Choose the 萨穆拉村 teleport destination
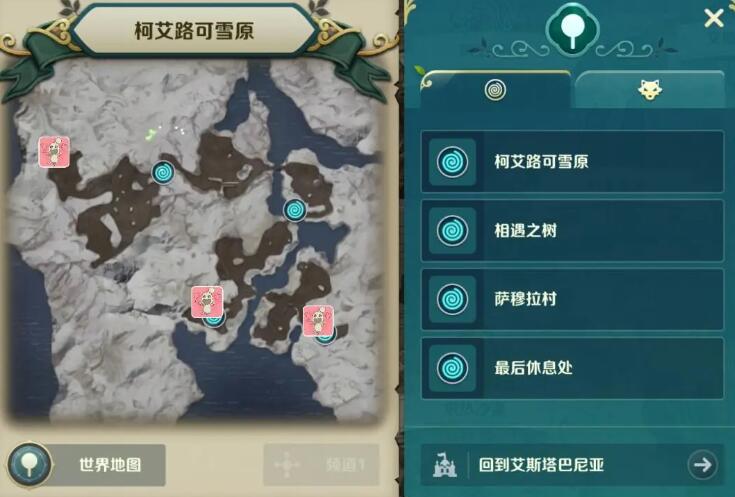Image resolution: width=735 pixels, height=497 pixels. [x=572, y=299]
